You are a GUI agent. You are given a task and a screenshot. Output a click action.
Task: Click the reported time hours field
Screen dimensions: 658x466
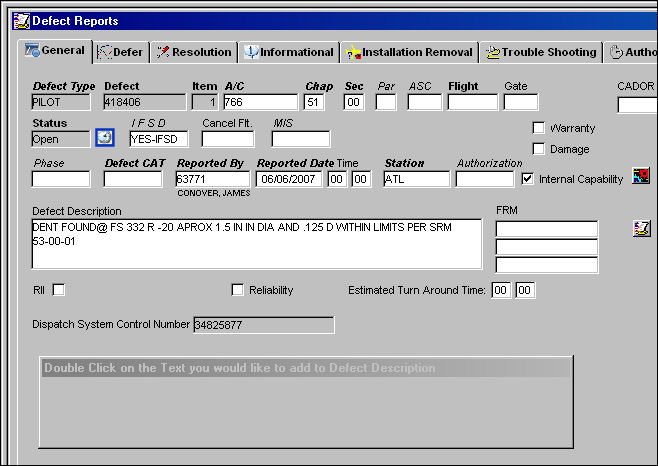(337, 179)
